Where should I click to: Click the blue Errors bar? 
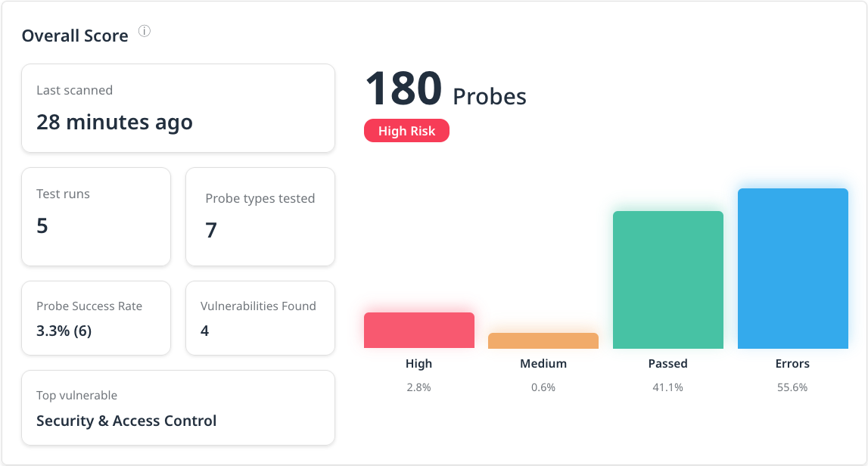coord(792,268)
